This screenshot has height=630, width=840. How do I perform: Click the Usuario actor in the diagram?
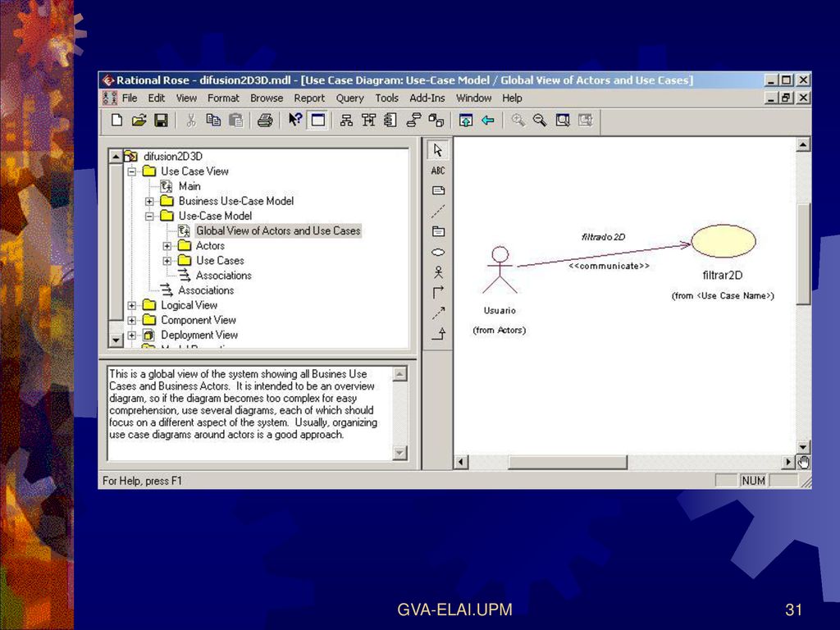pos(500,271)
